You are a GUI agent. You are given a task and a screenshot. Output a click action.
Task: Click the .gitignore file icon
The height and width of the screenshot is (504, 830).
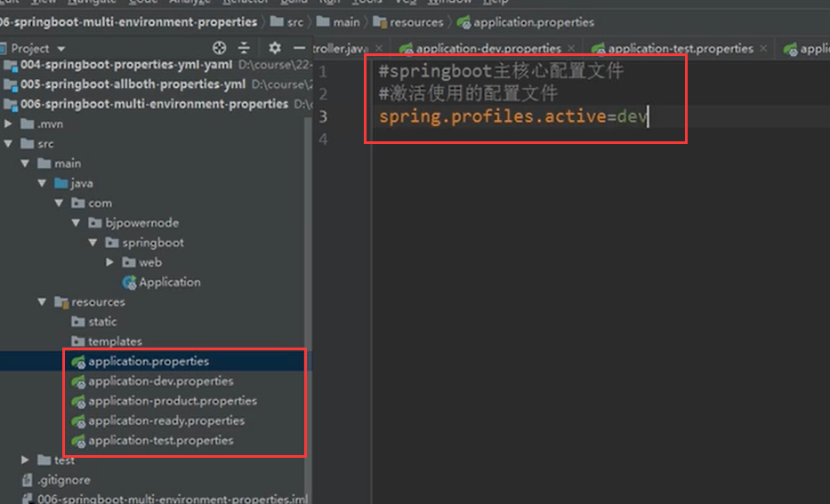(x=28, y=480)
